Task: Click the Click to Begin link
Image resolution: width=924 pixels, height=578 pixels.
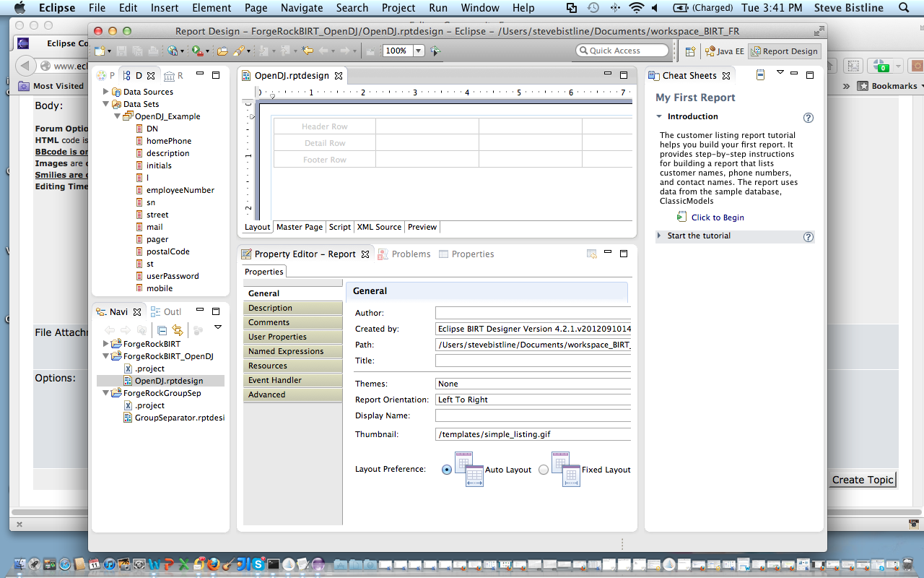Action: click(x=718, y=217)
